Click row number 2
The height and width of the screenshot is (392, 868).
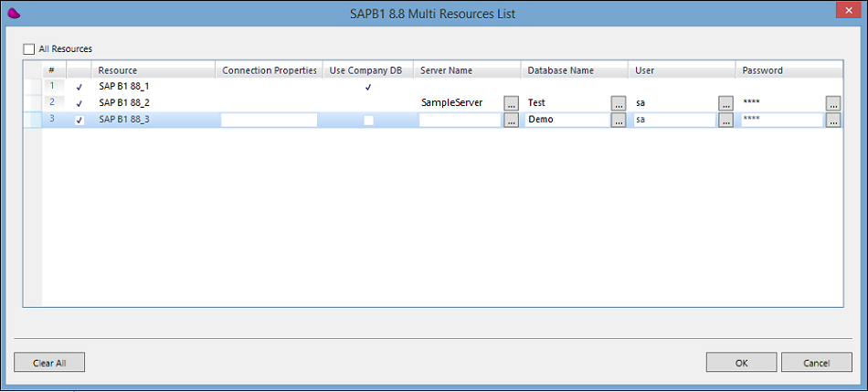53,102
